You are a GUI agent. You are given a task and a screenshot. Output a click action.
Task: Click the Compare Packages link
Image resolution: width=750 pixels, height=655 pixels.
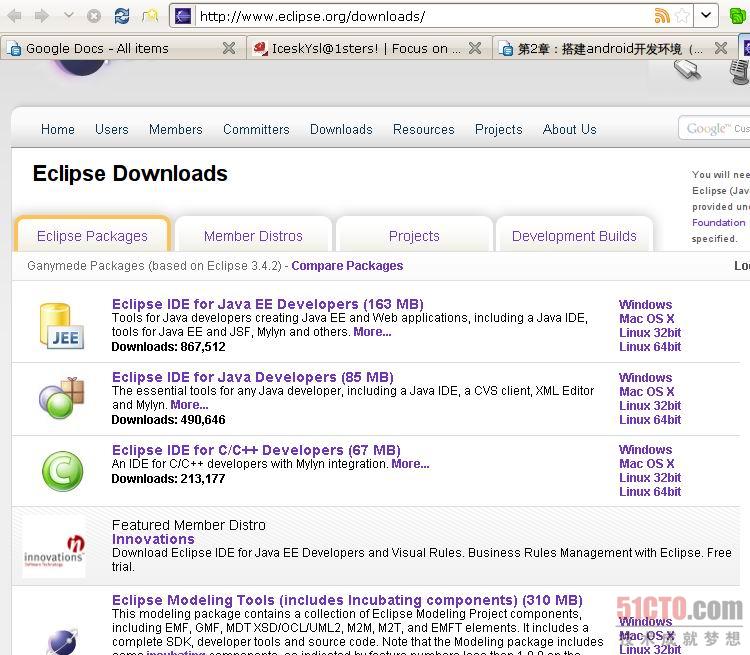click(347, 266)
